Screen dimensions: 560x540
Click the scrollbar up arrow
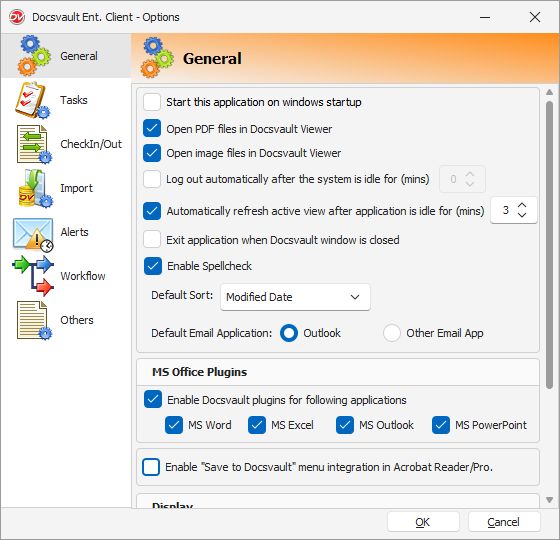click(549, 92)
